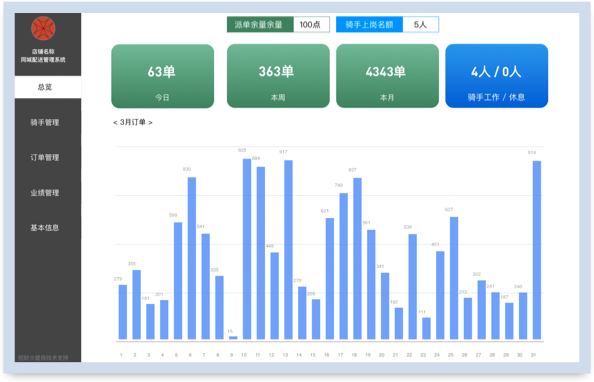The width and height of the screenshot is (594, 382).
Task: Go to next month with > arrow
Action: [x=150, y=122]
